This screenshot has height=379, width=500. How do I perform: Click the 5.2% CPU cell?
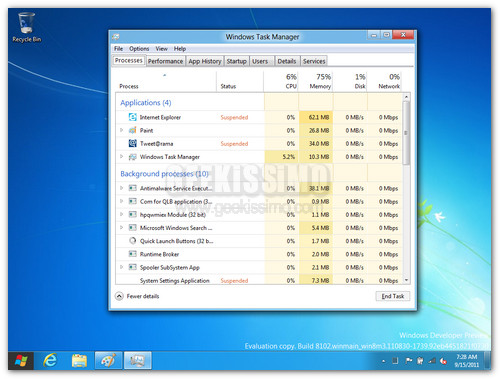coord(281,157)
